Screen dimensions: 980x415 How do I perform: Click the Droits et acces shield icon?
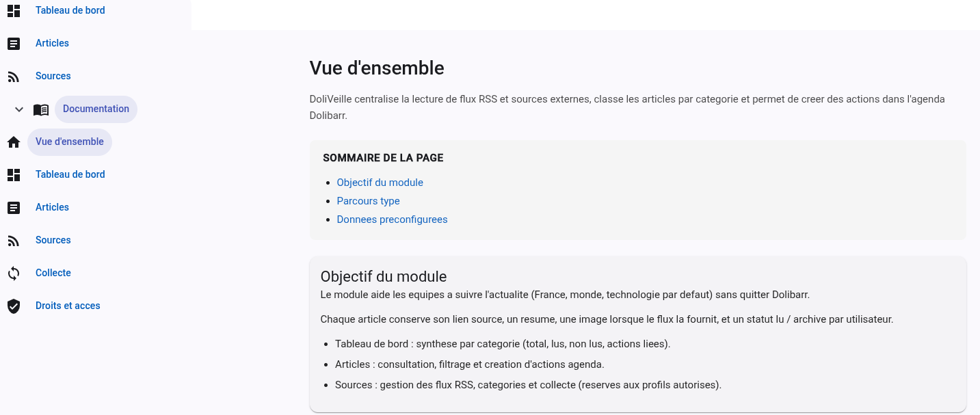pos(14,306)
